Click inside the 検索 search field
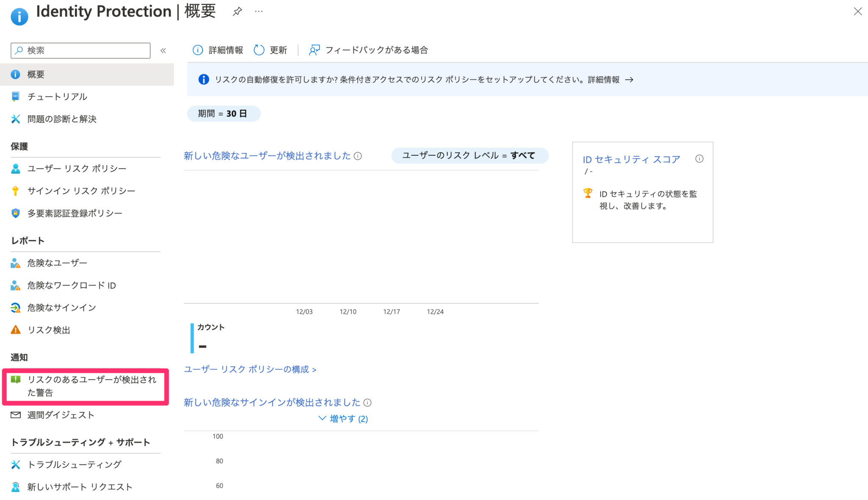868x500 pixels. (81, 50)
